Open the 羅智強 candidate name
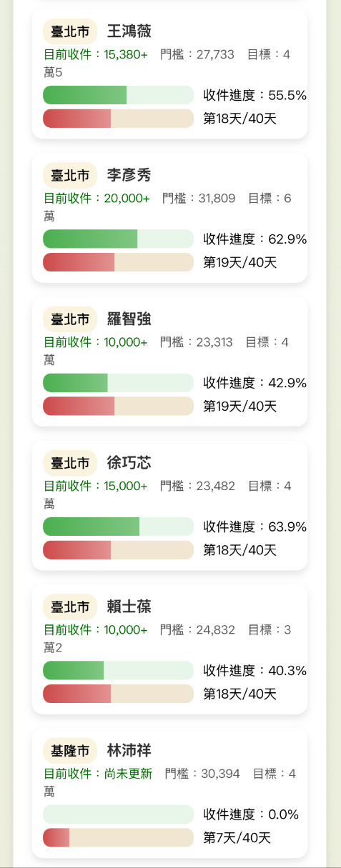Viewport: 341px width, 868px height. [x=129, y=319]
